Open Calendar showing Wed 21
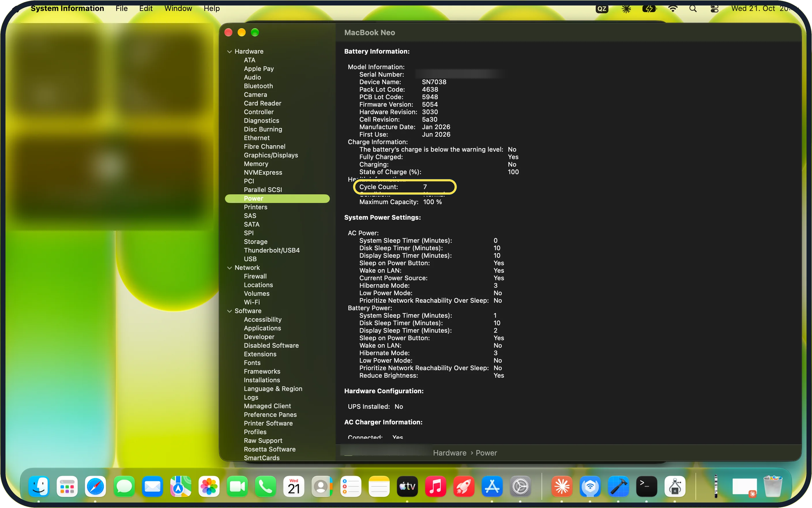Viewport: 812px width, 508px height. [x=294, y=486]
